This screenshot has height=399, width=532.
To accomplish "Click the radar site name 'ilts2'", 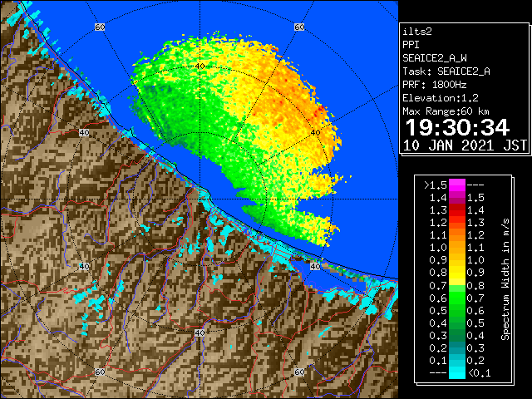I will coord(417,32).
